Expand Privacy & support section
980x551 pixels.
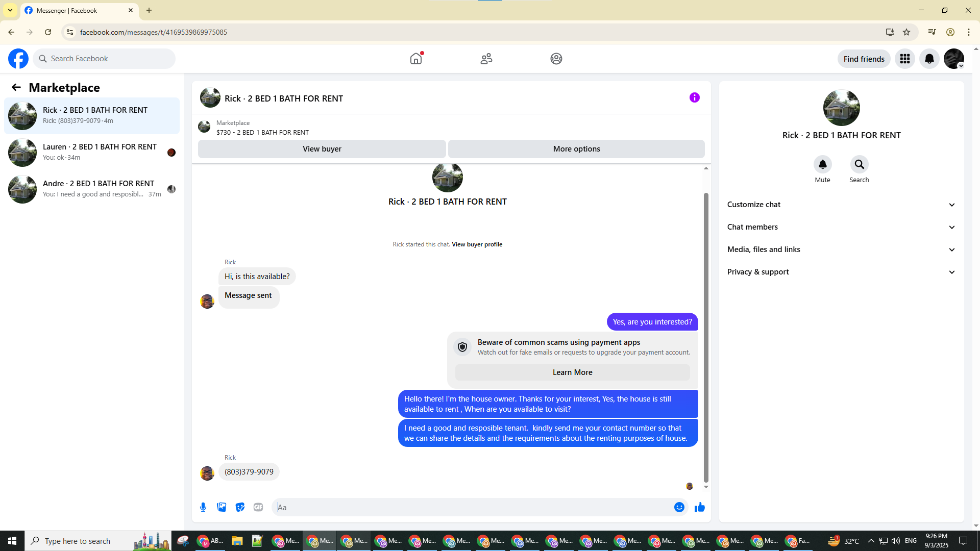tap(841, 272)
